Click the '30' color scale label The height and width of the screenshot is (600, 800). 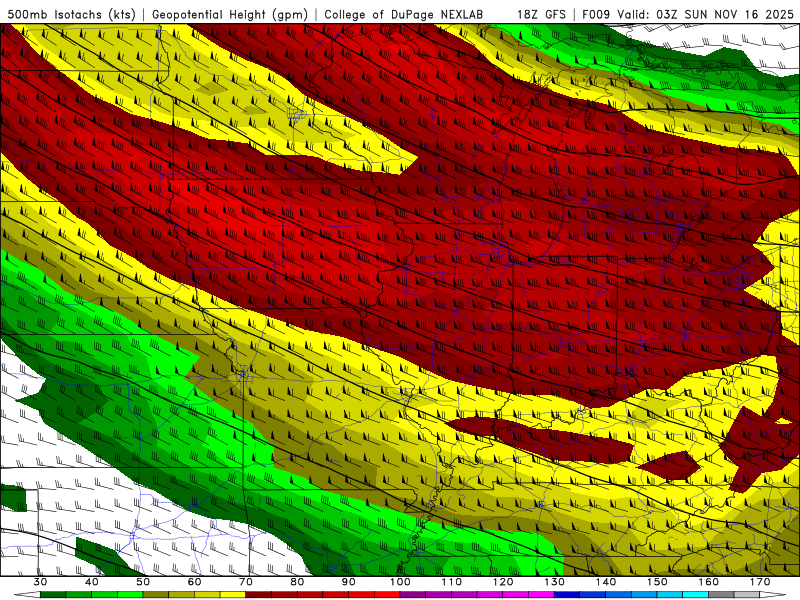click(x=40, y=582)
